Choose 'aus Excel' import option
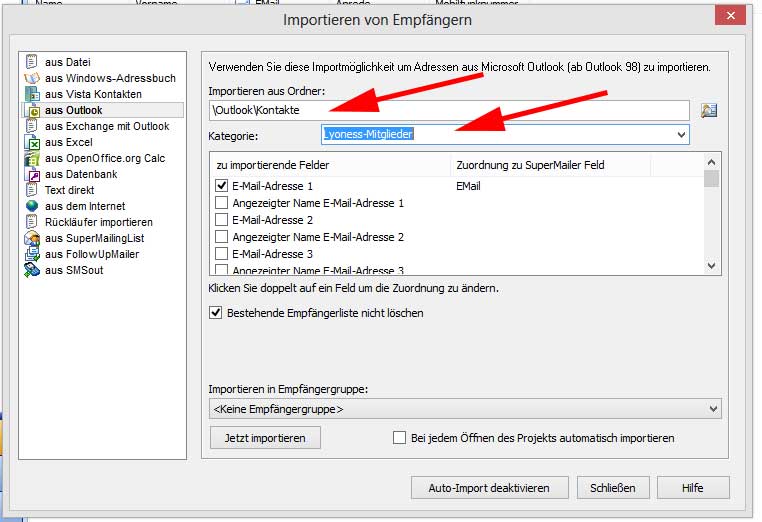This screenshot has width=762, height=522. (x=69, y=142)
